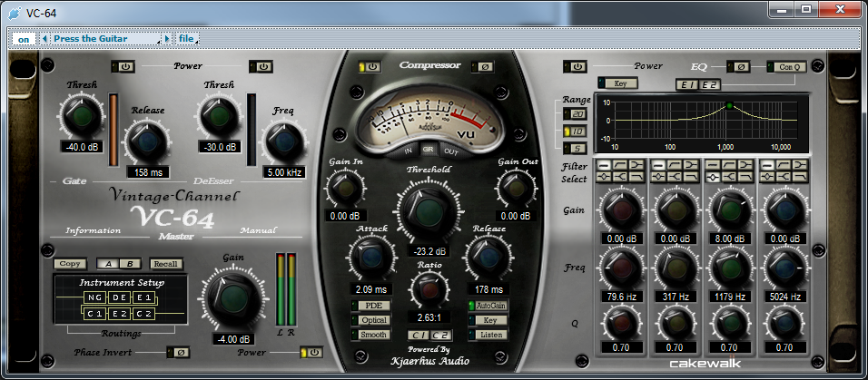Select low-pass curve filter for 1179 Hz band
Screen dimensions: 868x380
tap(745, 177)
